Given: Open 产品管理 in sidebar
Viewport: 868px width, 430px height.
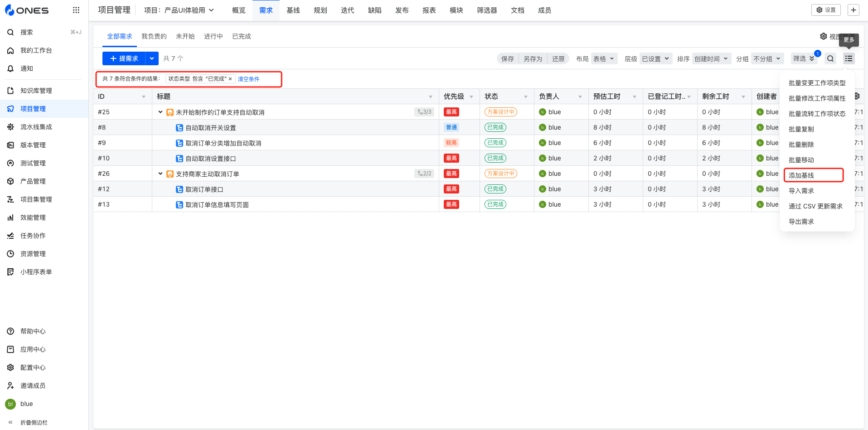Looking at the screenshot, I should (x=33, y=181).
